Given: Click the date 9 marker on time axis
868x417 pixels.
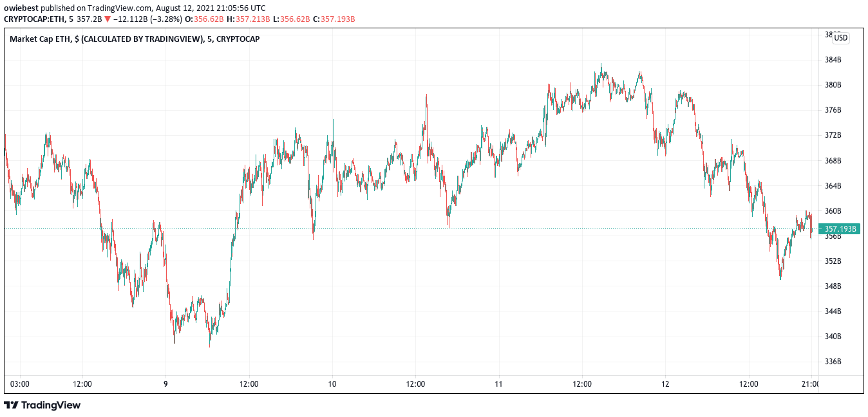Looking at the screenshot, I should [x=166, y=385].
